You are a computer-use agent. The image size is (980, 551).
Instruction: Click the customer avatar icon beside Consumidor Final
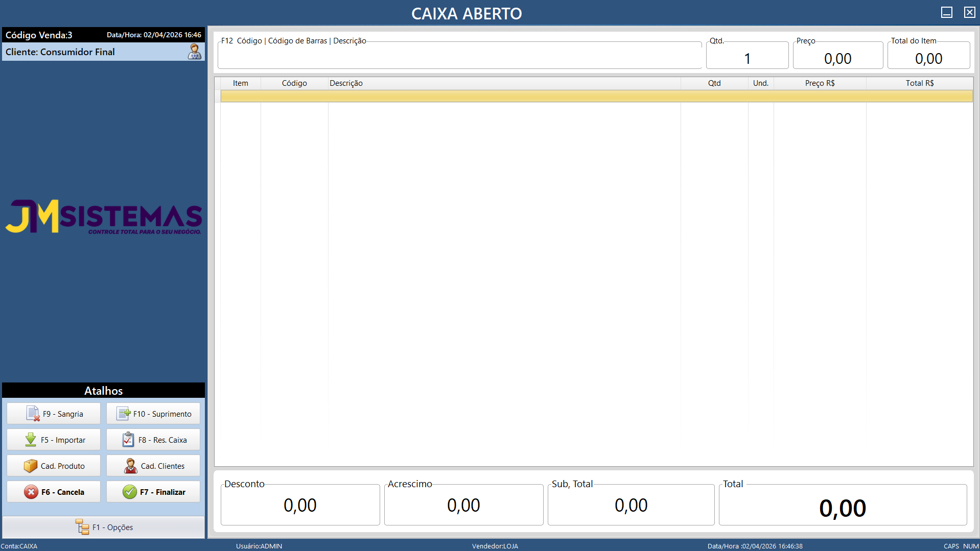(194, 52)
